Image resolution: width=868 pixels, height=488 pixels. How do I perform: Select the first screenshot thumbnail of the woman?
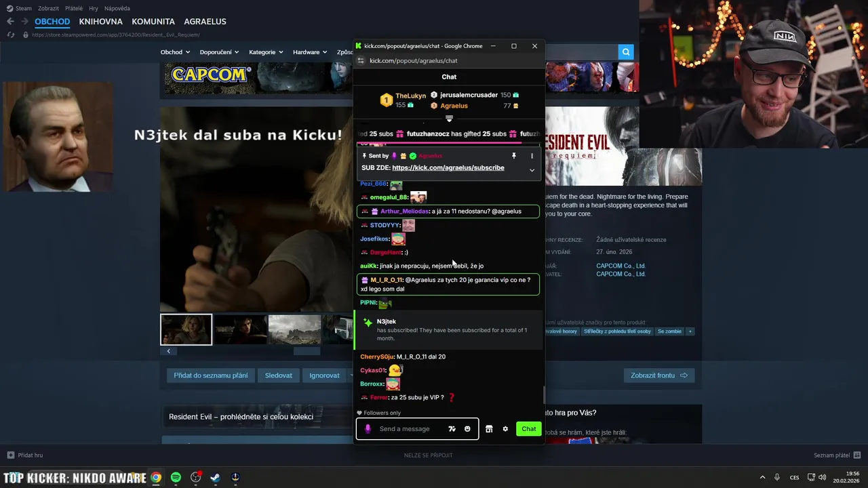point(186,329)
